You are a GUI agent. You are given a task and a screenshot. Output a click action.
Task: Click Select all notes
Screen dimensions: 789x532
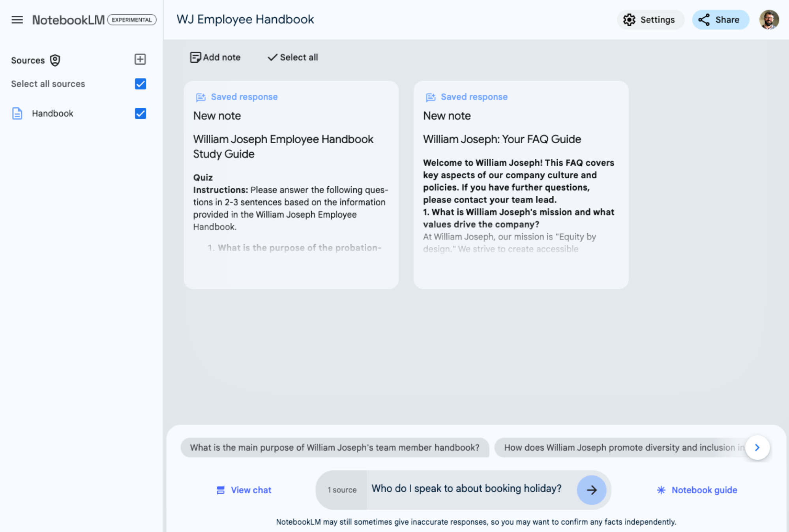point(293,57)
